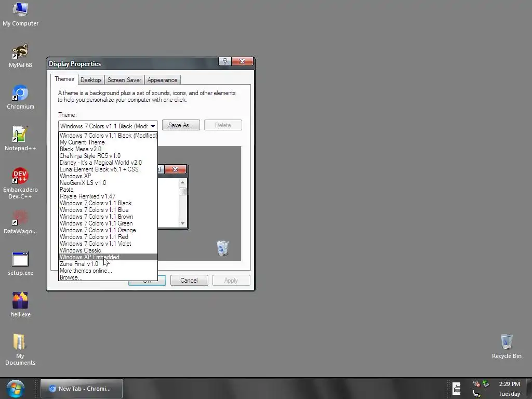The image size is (532, 399).
Task: Select the Recycle Bin on the desktop
Action: pos(507,346)
